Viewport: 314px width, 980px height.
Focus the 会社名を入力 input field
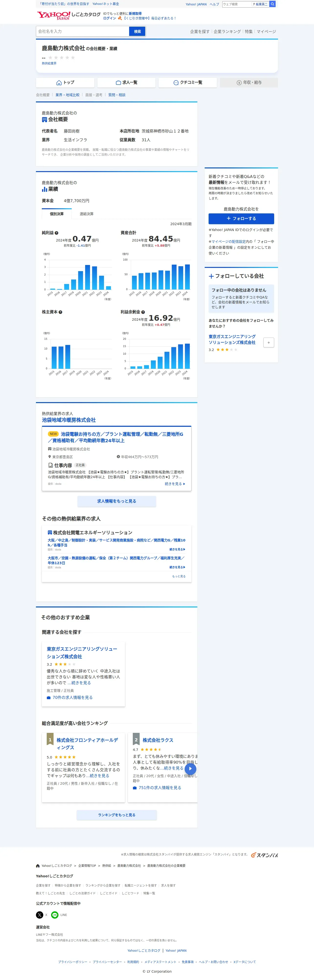pos(83,32)
